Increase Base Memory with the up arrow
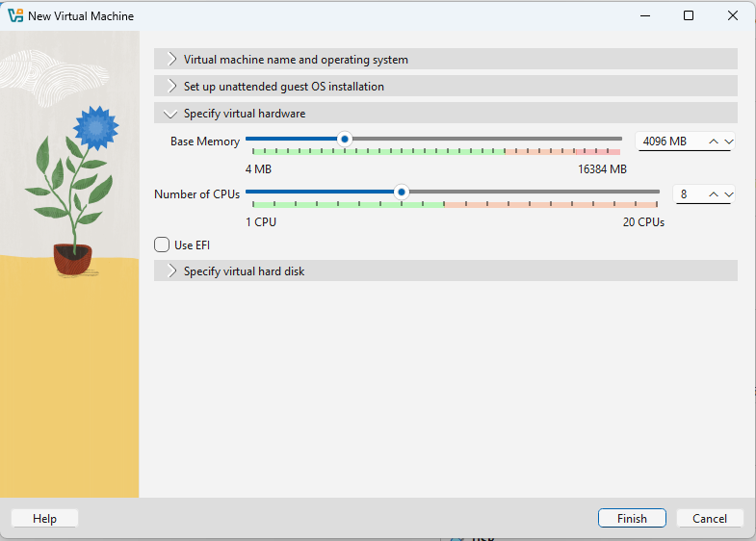Viewport: 756px width, 541px height. pyautogui.click(x=714, y=142)
